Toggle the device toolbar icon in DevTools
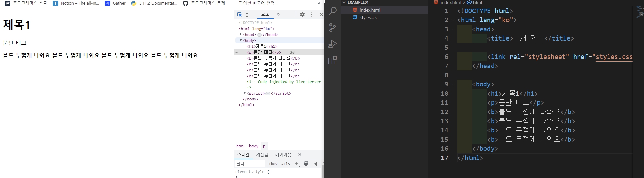Viewport: 644px width, 178px height. pos(249,14)
